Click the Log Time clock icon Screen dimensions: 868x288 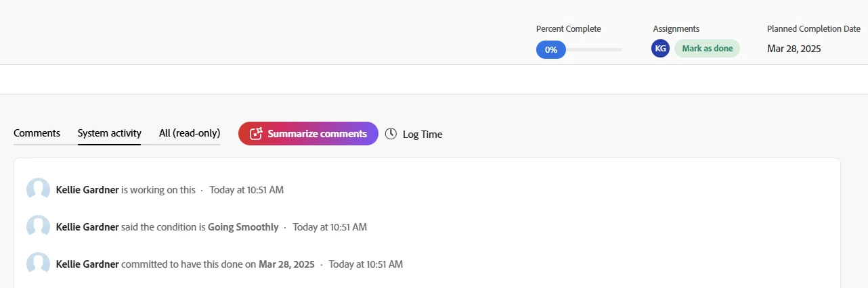click(x=391, y=134)
